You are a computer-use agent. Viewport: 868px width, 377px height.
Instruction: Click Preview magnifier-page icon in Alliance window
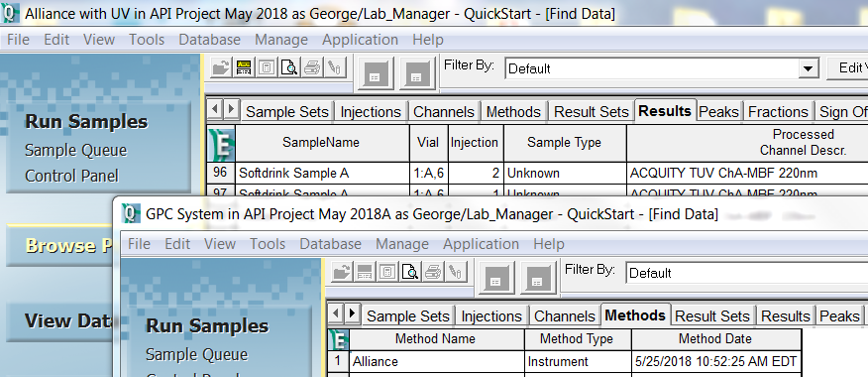coord(289,67)
